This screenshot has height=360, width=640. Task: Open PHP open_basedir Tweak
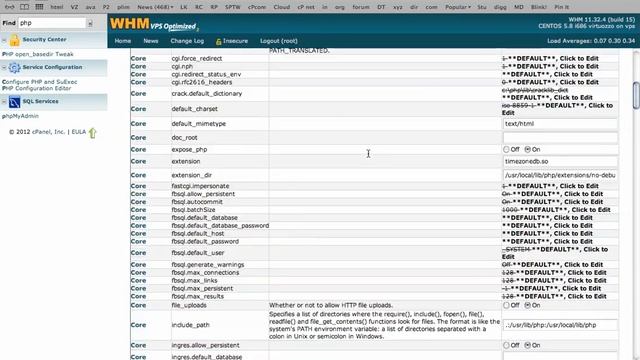pos(38,54)
